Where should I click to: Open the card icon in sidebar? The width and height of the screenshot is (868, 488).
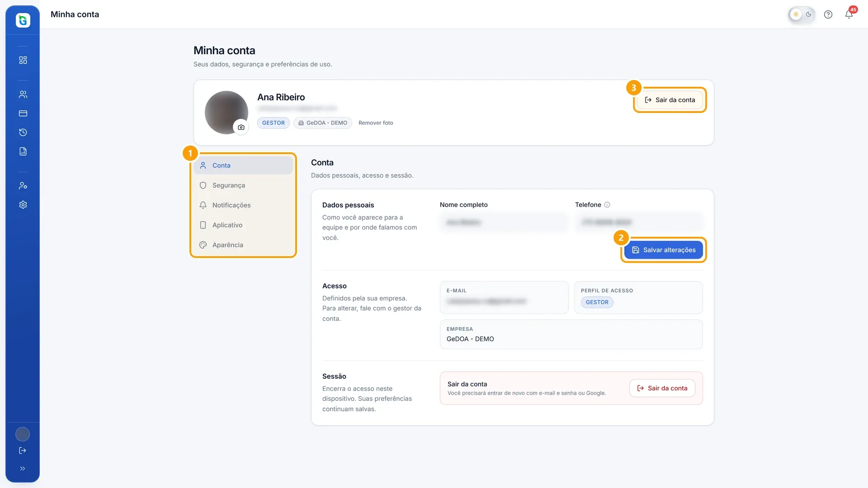pyautogui.click(x=23, y=113)
